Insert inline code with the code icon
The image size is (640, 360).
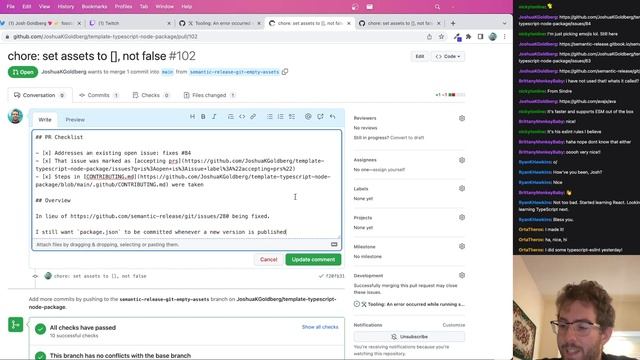(x=242, y=117)
